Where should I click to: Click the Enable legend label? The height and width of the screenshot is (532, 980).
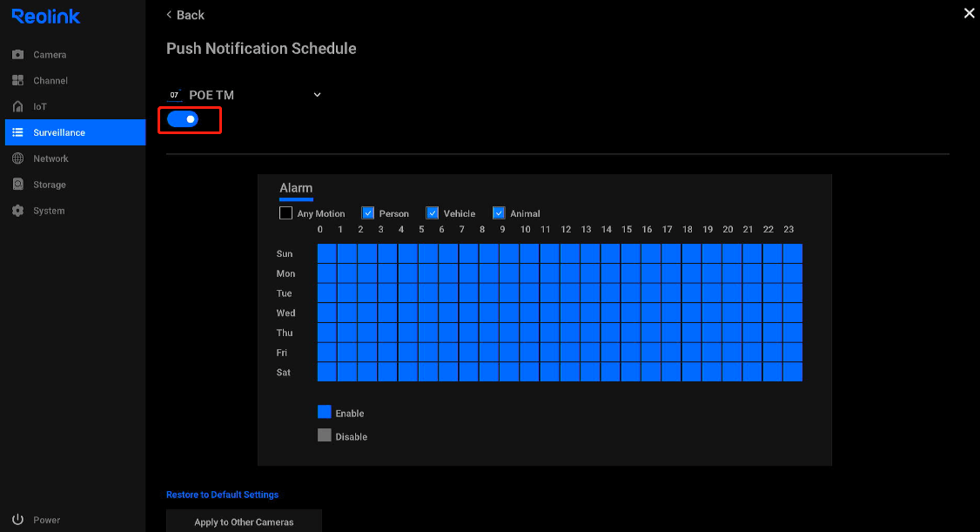tap(349, 414)
